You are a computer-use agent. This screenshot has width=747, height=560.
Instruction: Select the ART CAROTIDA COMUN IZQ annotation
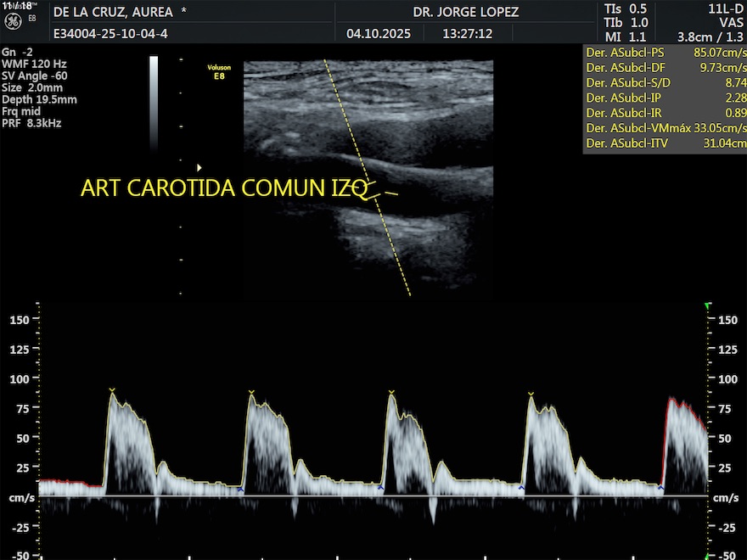point(224,188)
